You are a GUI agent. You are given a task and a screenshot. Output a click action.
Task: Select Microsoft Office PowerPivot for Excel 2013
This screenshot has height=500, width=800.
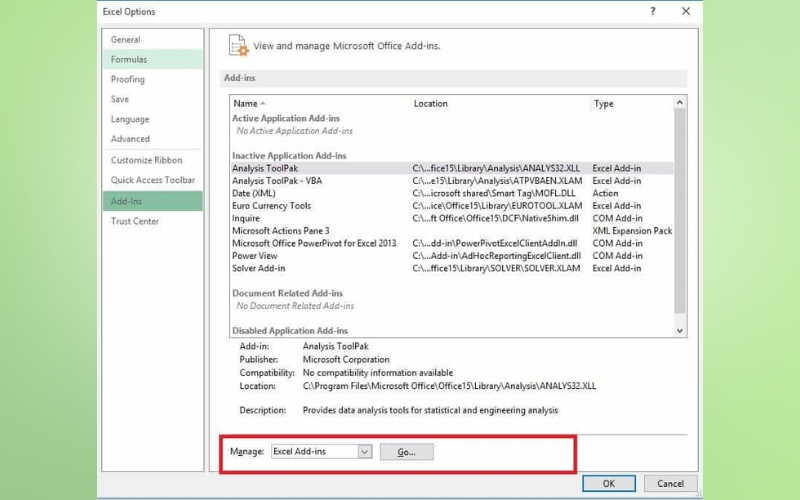click(452, 243)
